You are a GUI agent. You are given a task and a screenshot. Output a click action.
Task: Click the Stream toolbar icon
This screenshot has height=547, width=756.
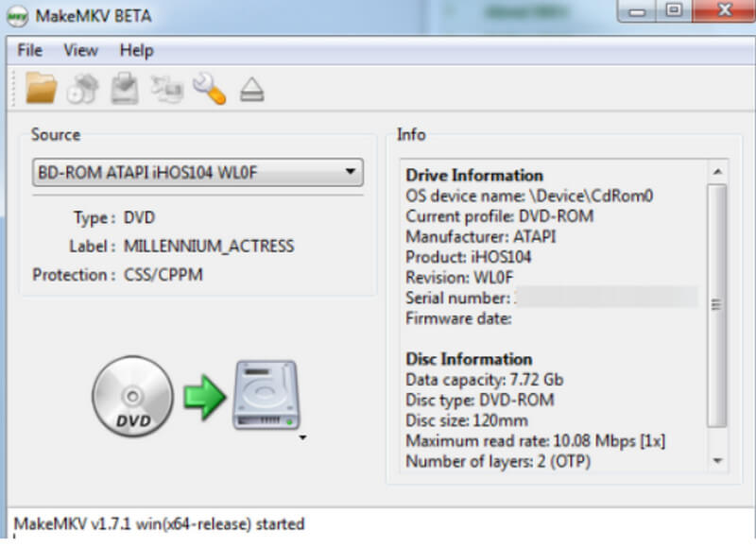[x=167, y=89]
